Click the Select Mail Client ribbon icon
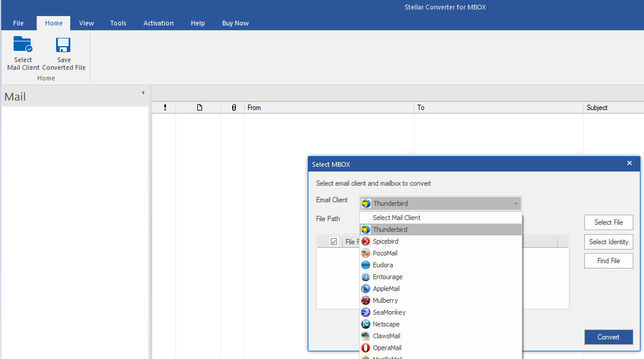The image size is (644, 359). pos(23,44)
